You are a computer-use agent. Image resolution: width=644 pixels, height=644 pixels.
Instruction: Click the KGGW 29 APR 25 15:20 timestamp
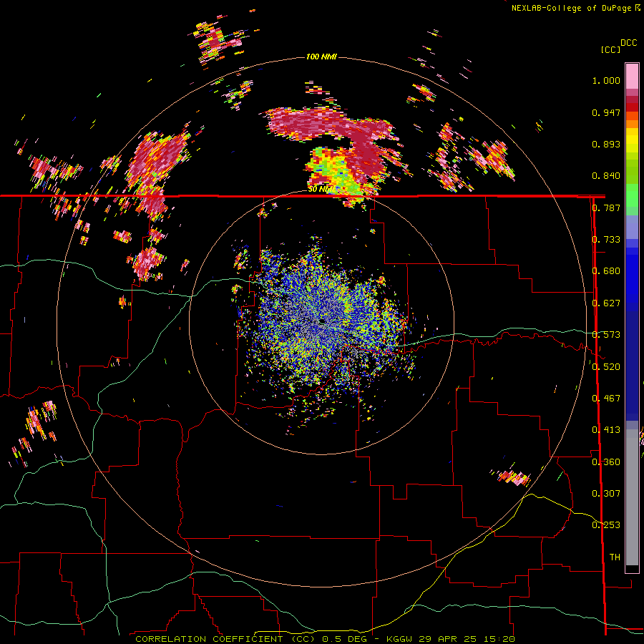click(451, 639)
